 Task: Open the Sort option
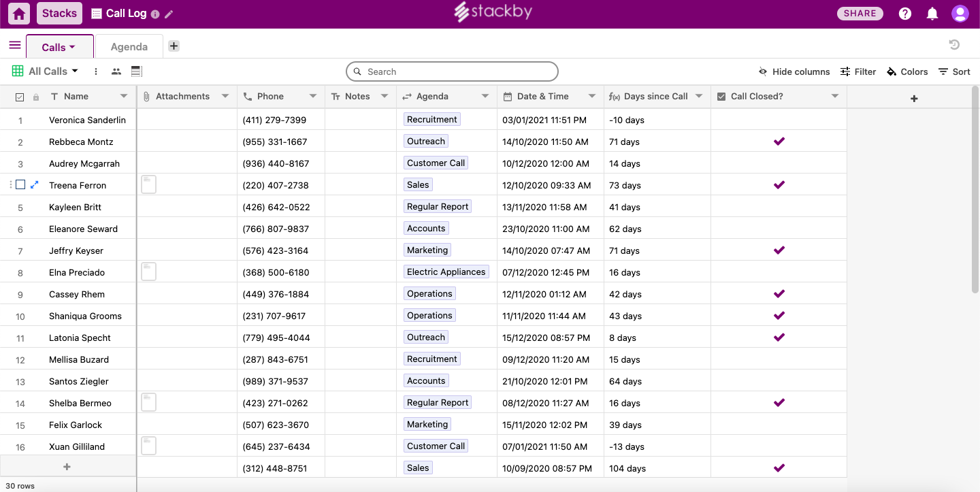pos(954,71)
